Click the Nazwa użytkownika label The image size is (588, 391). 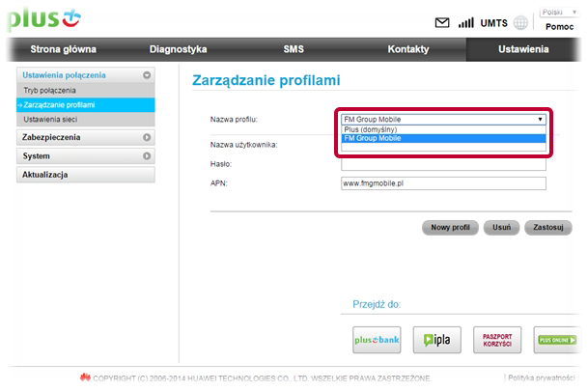(x=243, y=145)
